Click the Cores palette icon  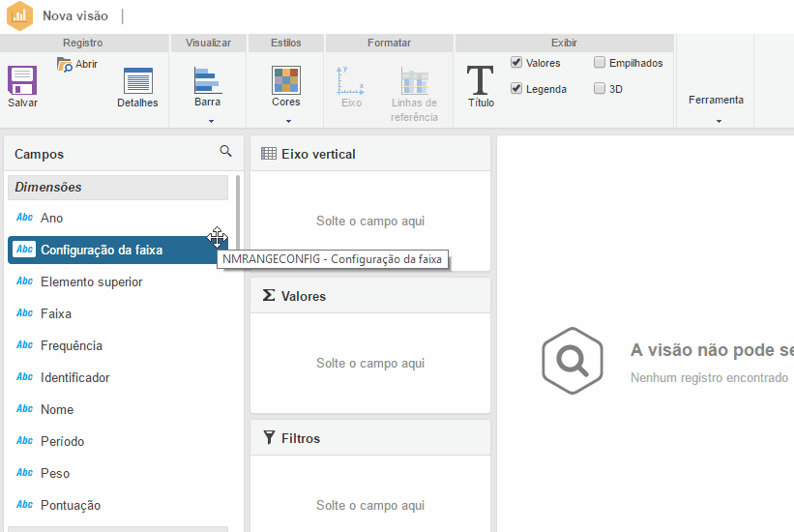285,79
